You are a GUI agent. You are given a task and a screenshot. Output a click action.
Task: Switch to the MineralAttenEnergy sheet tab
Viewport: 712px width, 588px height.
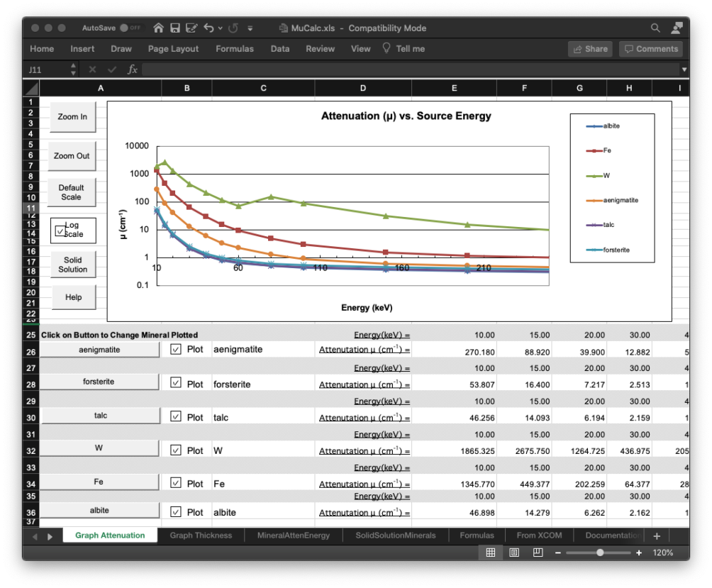[294, 536]
